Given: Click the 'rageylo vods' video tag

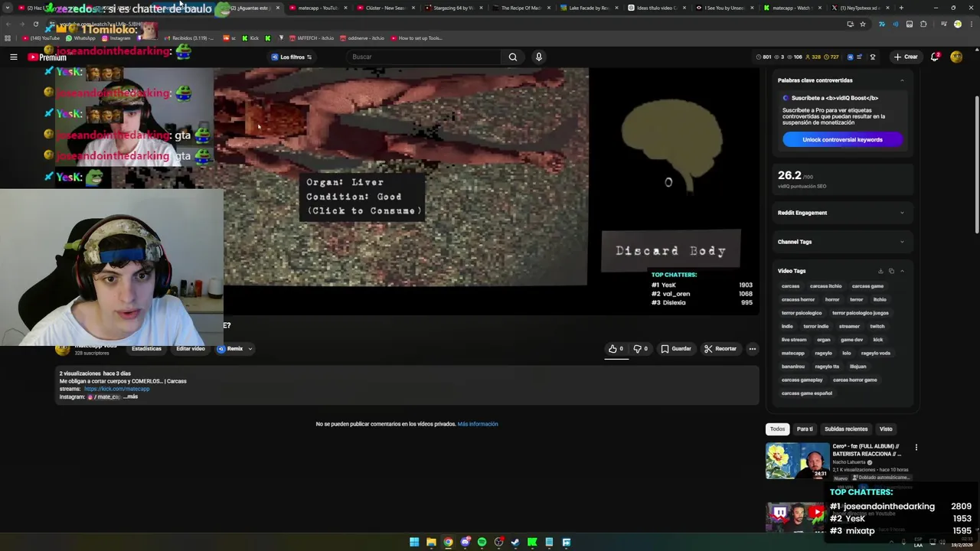Looking at the screenshot, I should click(x=875, y=353).
